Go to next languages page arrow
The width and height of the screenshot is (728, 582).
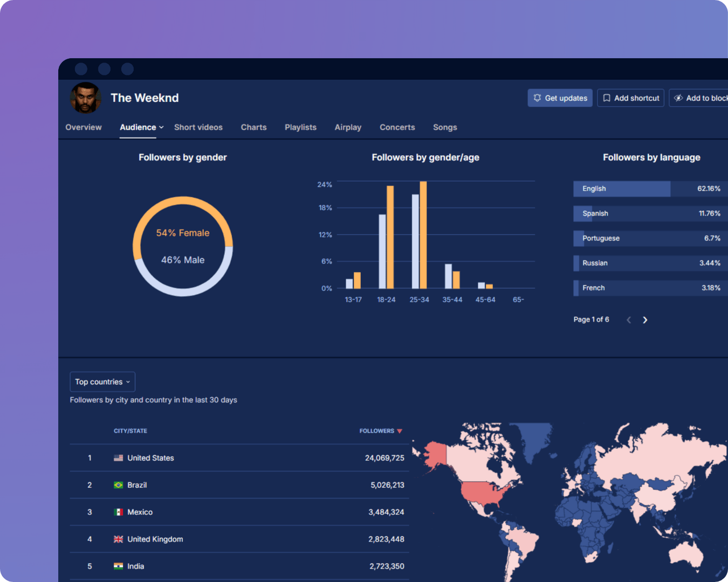(x=645, y=320)
